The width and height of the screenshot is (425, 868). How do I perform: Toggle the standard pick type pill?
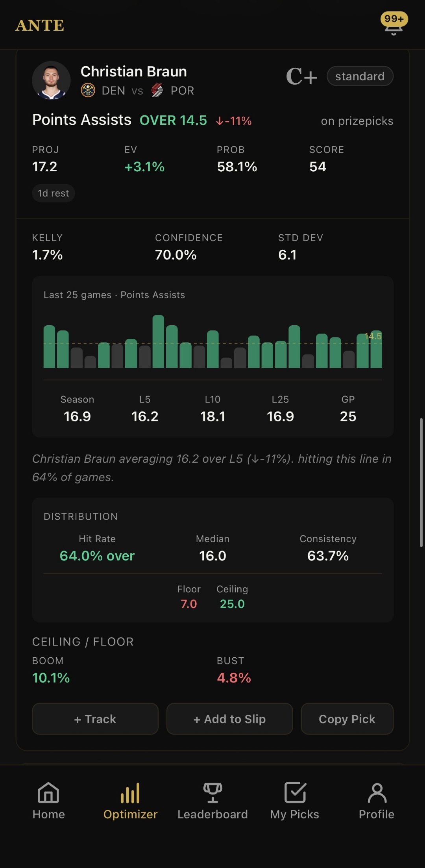pos(360,76)
